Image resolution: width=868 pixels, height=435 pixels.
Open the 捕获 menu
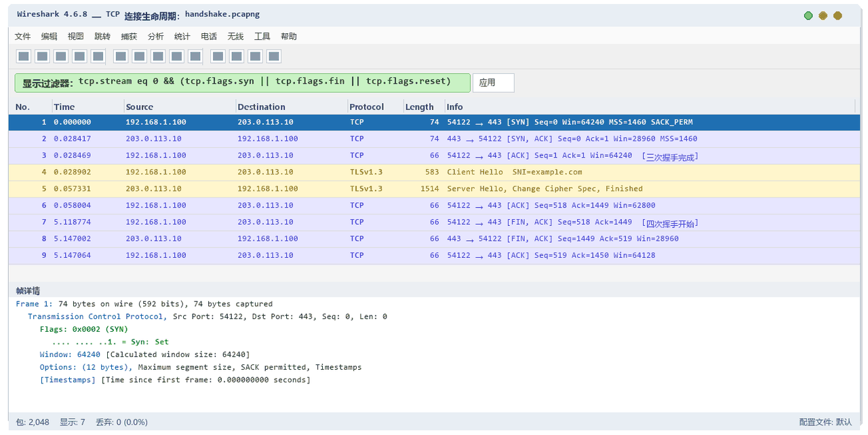[129, 37]
